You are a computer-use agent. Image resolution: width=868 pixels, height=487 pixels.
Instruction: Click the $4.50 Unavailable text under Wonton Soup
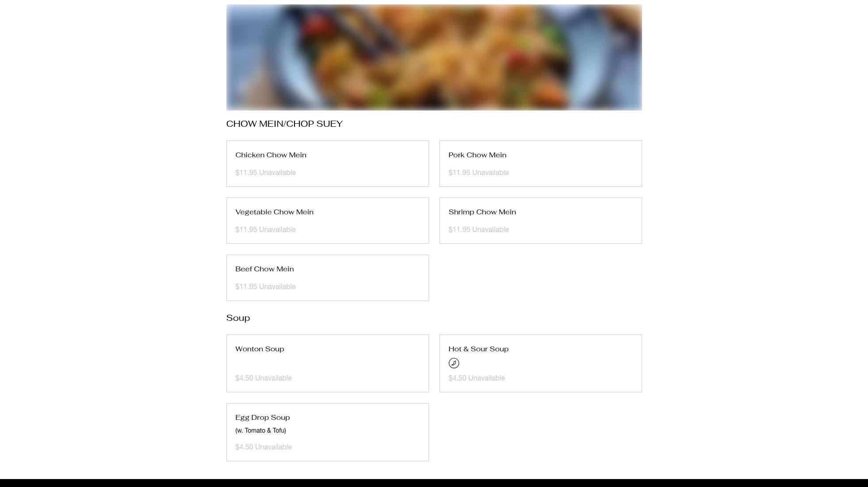tap(264, 378)
